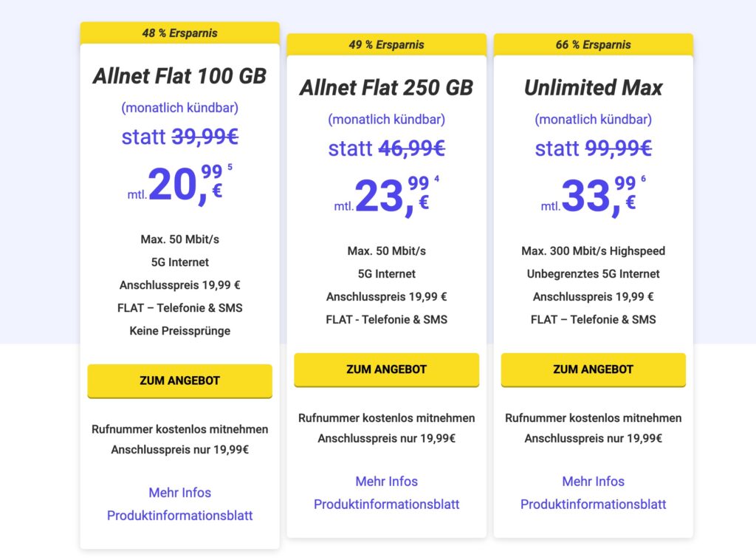Click the 48 % Ersparnis badge
756x560 pixels.
pos(179,33)
